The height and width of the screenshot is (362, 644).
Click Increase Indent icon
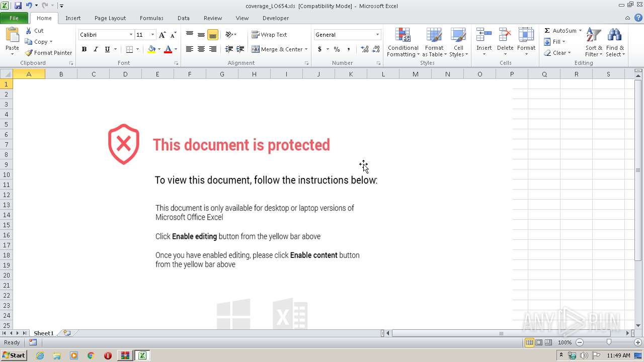[240, 49]
